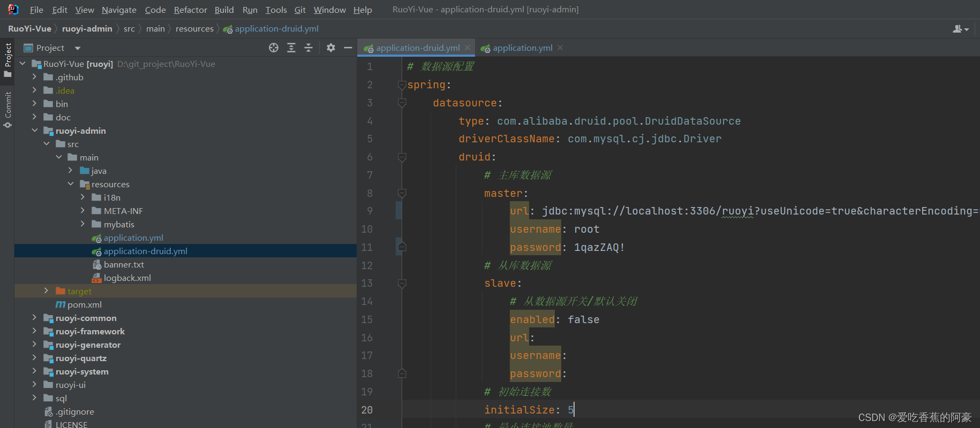Click the resources breadcrumb
The image size is (980, 428).
click(x=194, y=29)
